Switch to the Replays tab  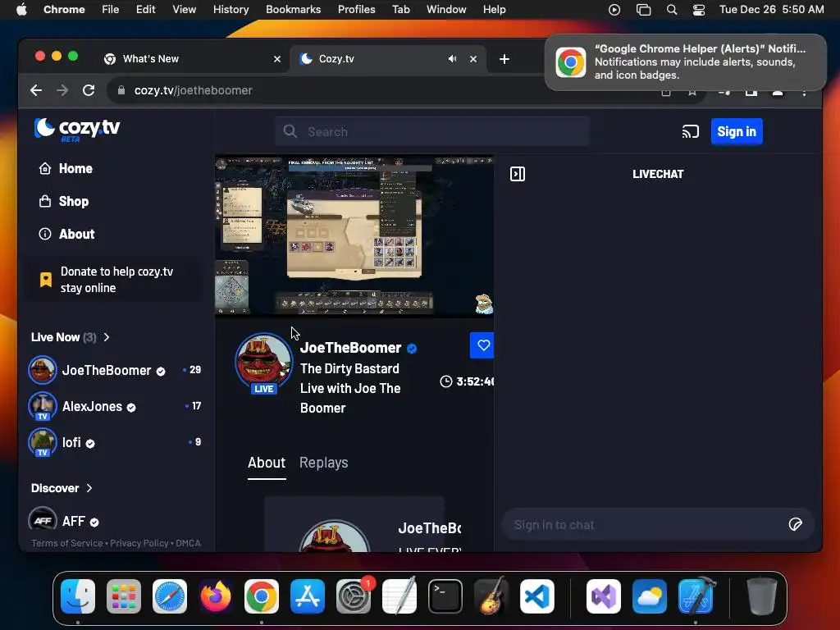tap(323, 463)
